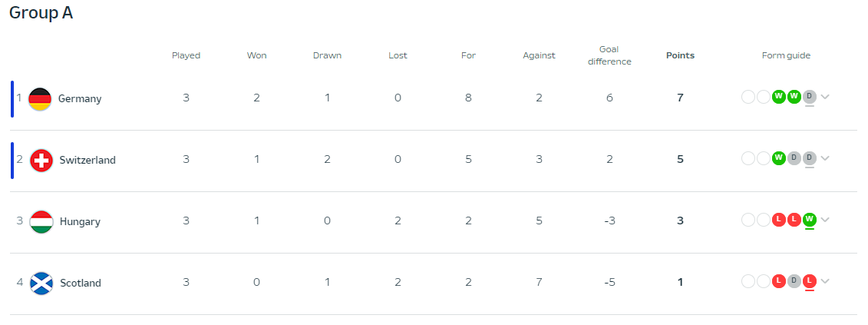Viewport: 868px width, 325px height.
Task: Select Germany's first win form badge
Action: pyautogui.click(x=779, y=97)
